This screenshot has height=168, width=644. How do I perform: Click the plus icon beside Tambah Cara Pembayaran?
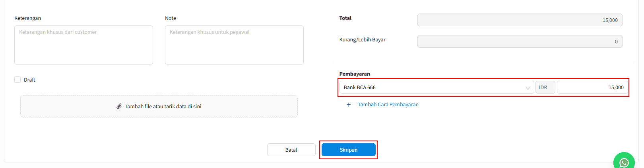pos(349,105)
